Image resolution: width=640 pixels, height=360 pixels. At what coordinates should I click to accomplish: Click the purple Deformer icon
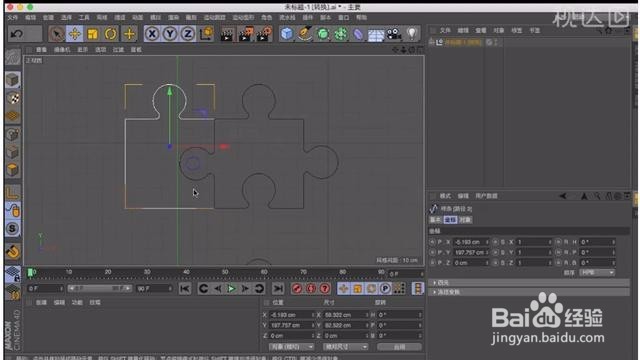tap(358, 34)
